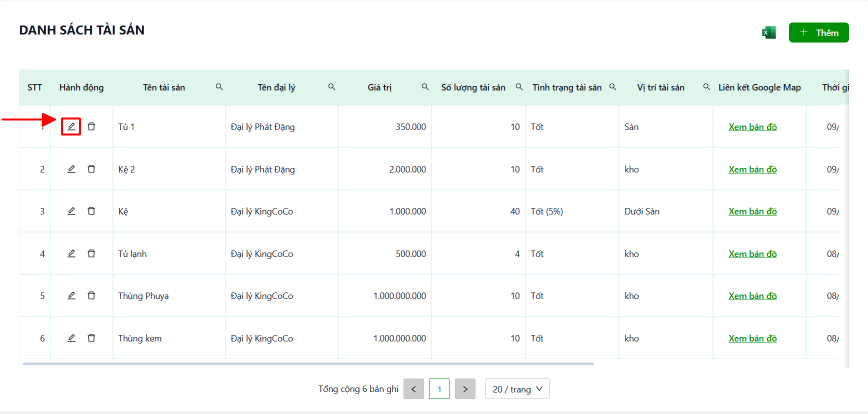This screenshot has height=414, width=868.
Task: Delete the Thùng kem asset row
Action: [91, 338]
